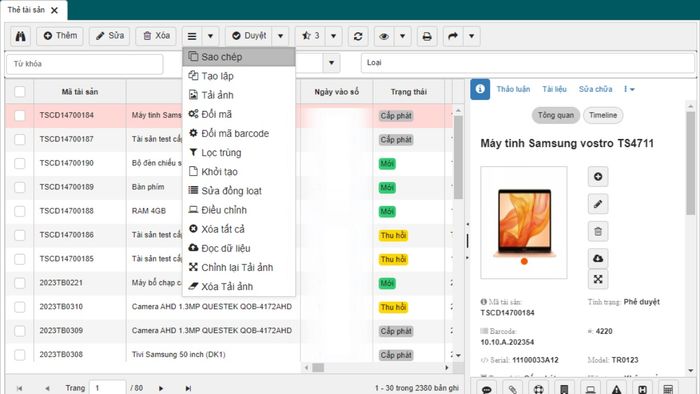Viewport: 700px width, 394px height.
Task: Go to the next page arrow
Action: click(x=161, y=388)
